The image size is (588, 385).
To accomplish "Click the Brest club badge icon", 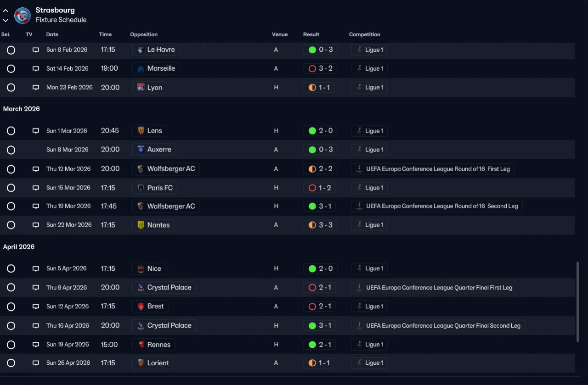I will click(141, 307).
